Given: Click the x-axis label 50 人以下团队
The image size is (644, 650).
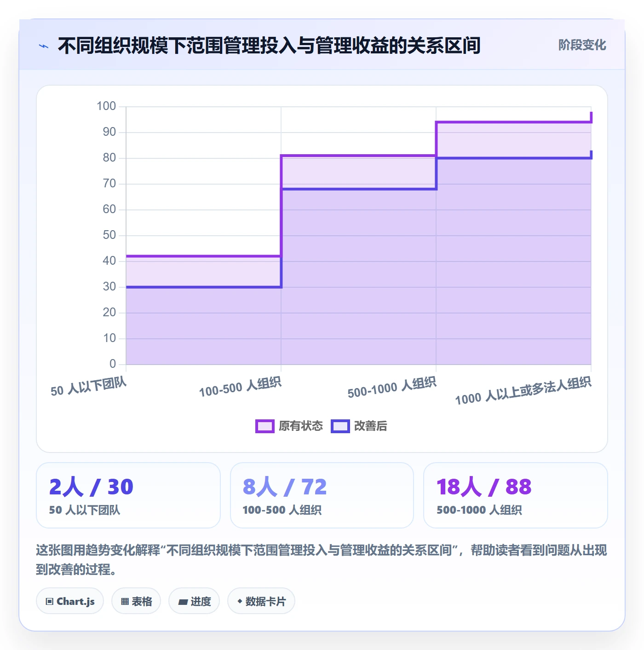Looking at the screenshot, I should coord(88,386).
